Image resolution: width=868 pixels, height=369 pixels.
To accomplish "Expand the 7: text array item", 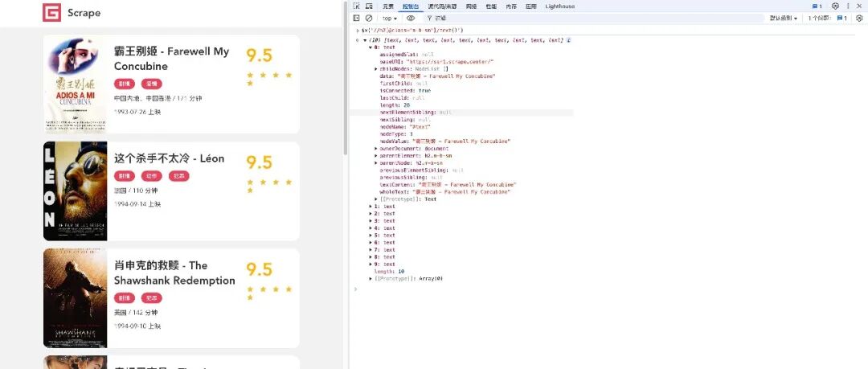I will [x=371, y=250].
